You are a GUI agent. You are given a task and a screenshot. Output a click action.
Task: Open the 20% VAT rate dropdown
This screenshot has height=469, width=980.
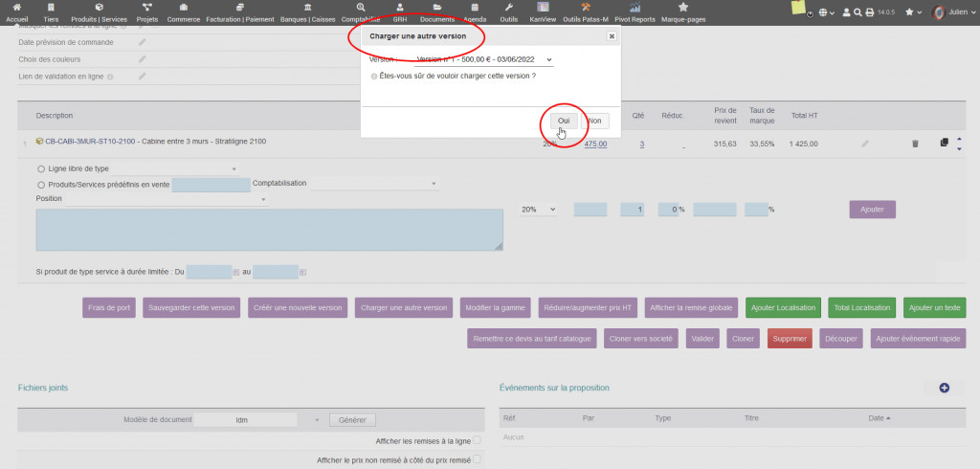(x=537, y=210)
